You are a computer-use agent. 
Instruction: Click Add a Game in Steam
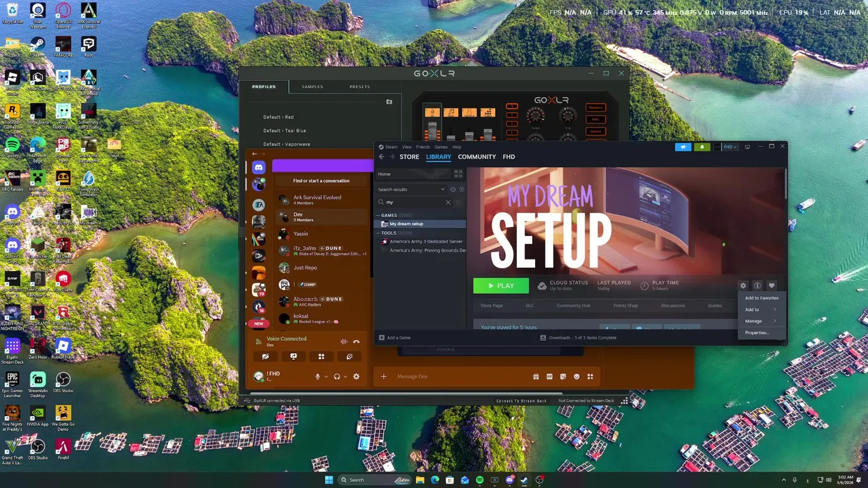coord(395,338)
